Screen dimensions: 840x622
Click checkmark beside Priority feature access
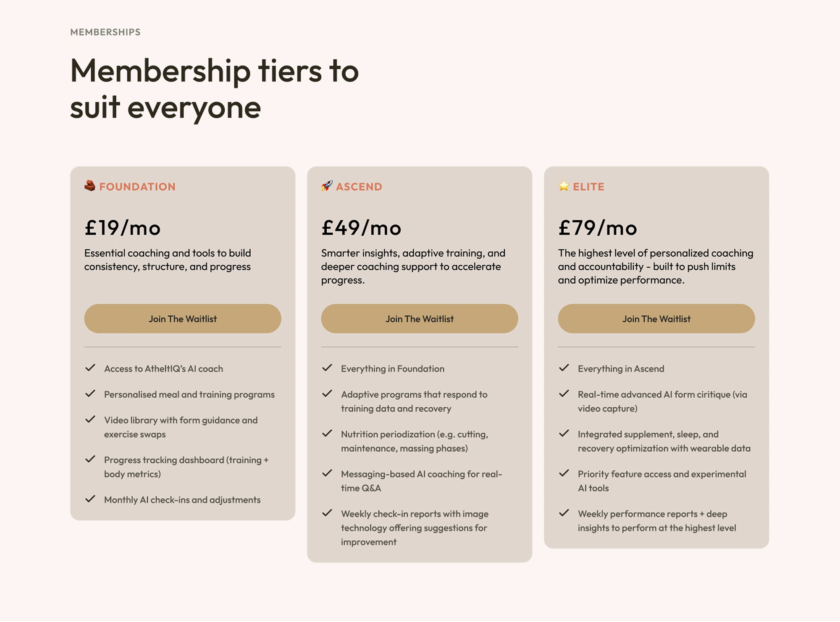click(564, 473)
